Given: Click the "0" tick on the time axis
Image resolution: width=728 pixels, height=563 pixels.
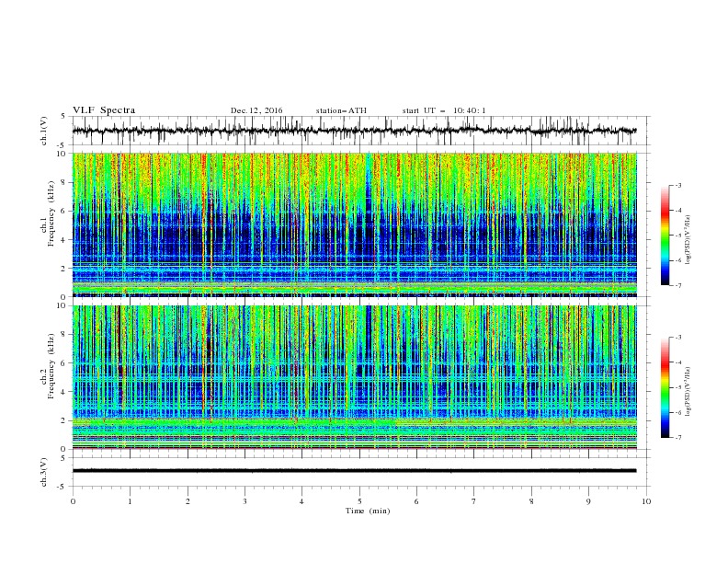Looking at the screenshot, I should pyautogui.click(x=73, y=501).
